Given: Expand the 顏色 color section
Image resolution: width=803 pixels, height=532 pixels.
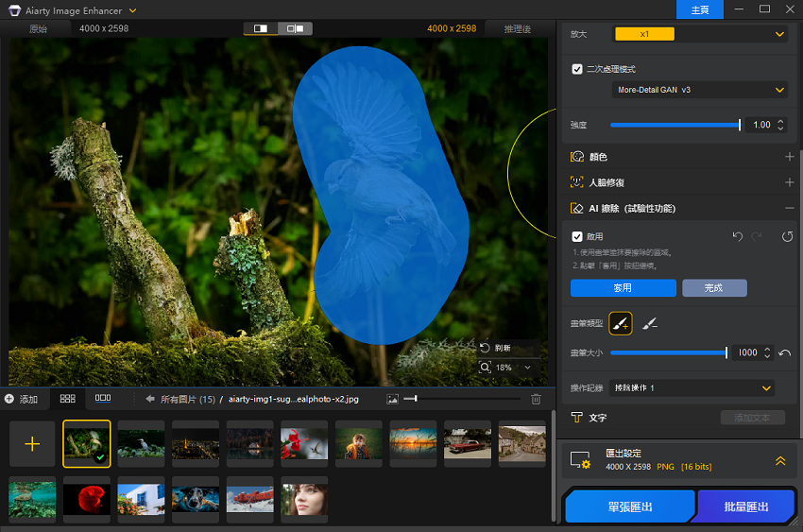Looking at the screenshot, I should click(789, 157).
